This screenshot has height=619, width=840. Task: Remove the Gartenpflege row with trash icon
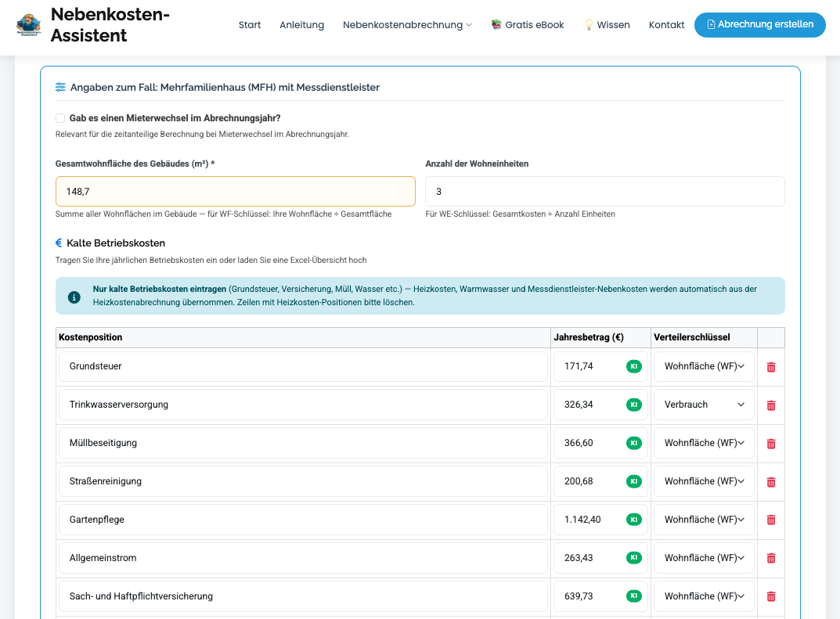tap(771, 520)
